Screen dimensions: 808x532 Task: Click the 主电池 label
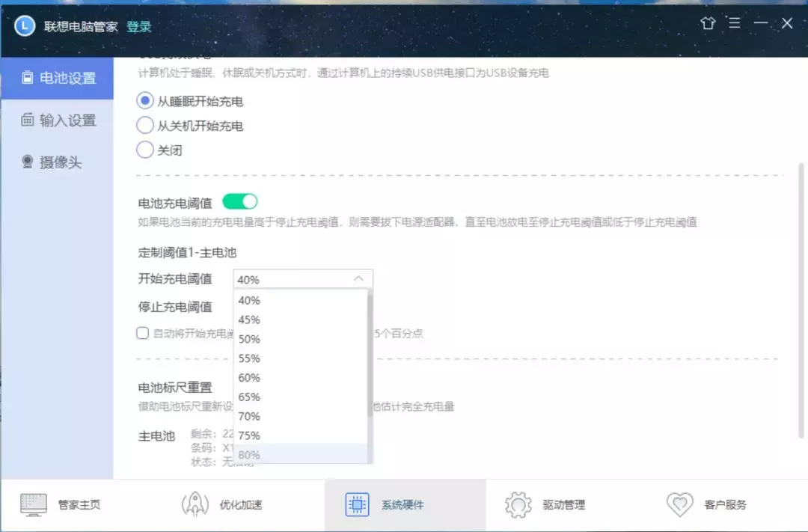coord(156,435)
